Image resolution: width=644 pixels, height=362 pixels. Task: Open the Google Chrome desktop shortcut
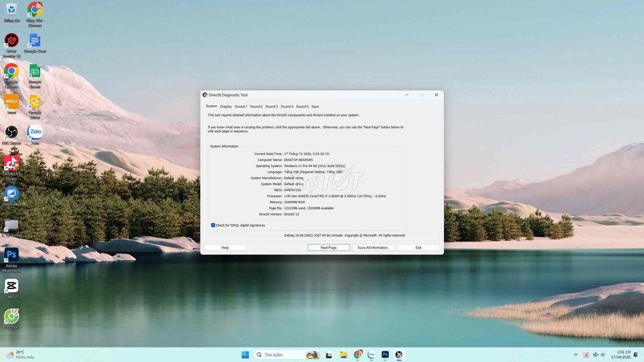coord(11,76)
